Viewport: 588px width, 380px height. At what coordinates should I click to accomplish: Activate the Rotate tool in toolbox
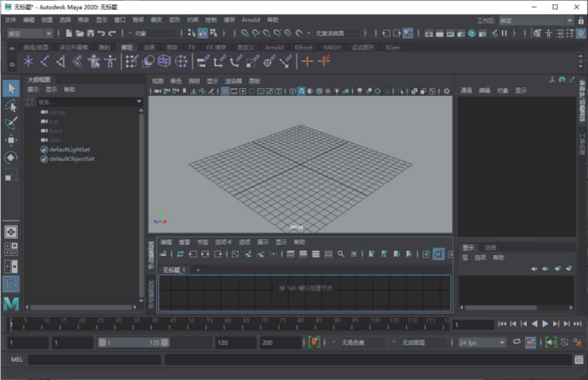[11, 157]
